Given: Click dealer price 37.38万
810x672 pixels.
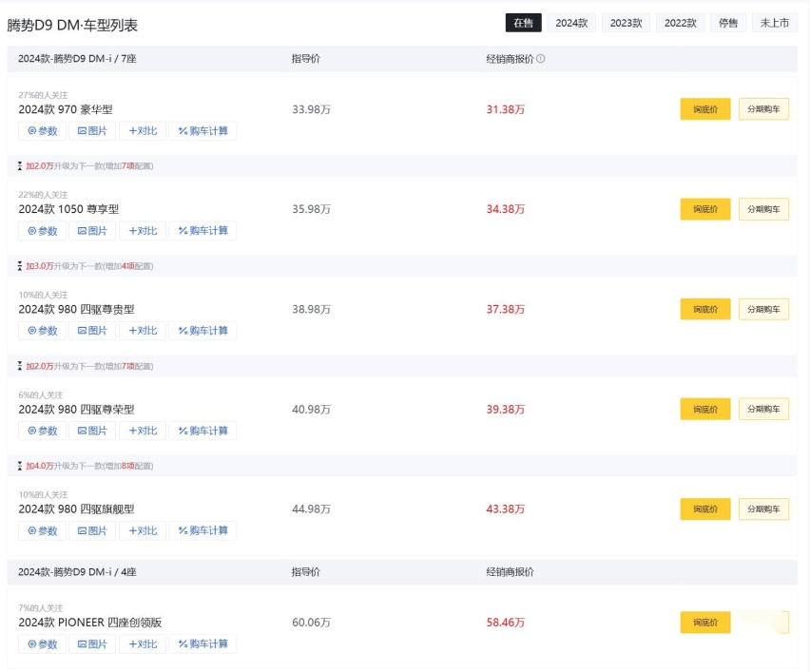Looking at the screenshot, I should pyautogui.click(x=505, y=310).
